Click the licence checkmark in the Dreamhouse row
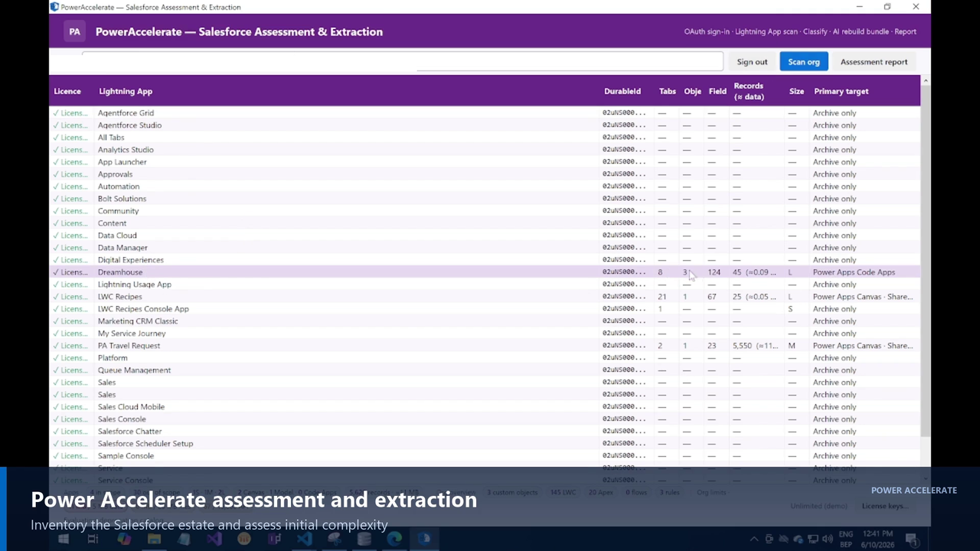 click(56, 272)
